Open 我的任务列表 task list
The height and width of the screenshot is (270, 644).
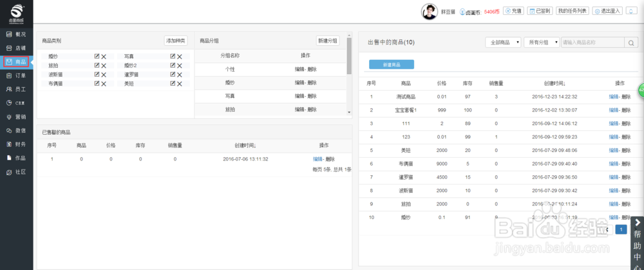coord(573,11)
